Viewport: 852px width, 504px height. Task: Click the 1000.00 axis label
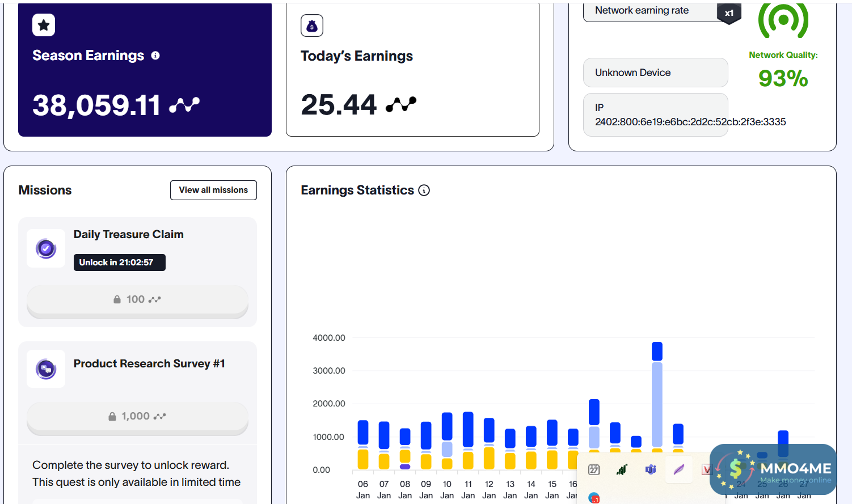tap(329, 437)
